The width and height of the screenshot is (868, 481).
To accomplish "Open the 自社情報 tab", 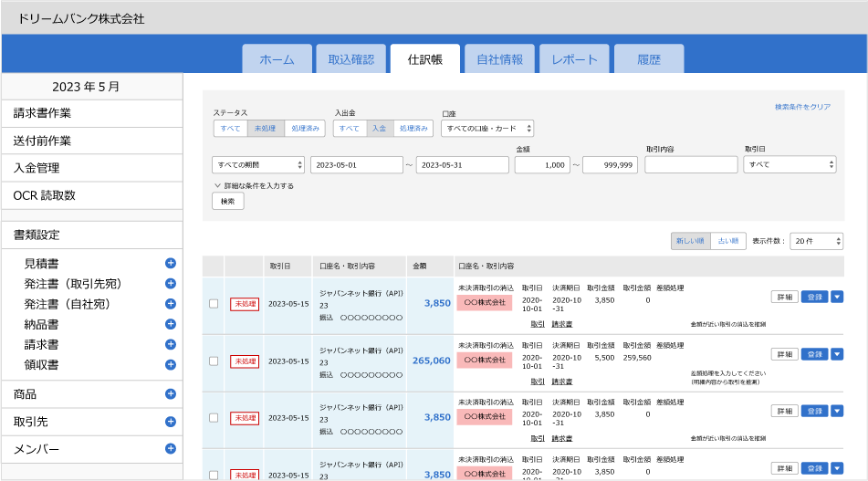I will click(x=500, y=59).
